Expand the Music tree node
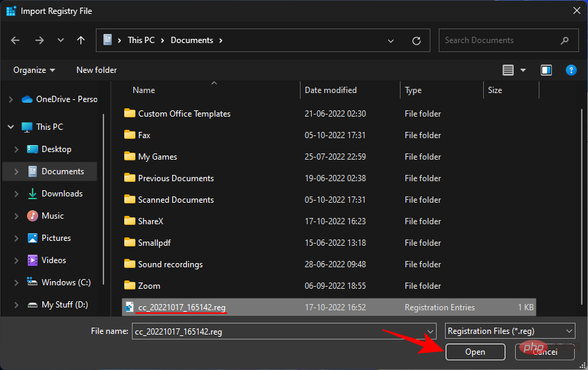The image size is (588, 370). point(16,216)
